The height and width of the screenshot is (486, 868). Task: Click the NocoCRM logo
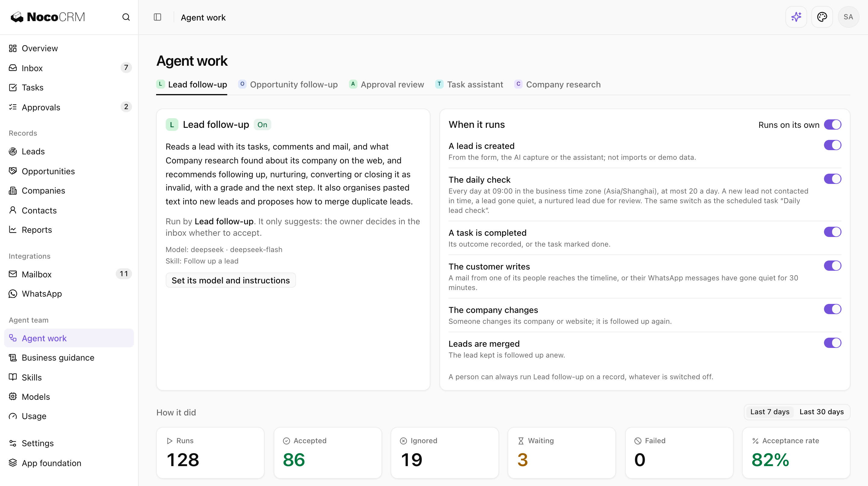48,17
